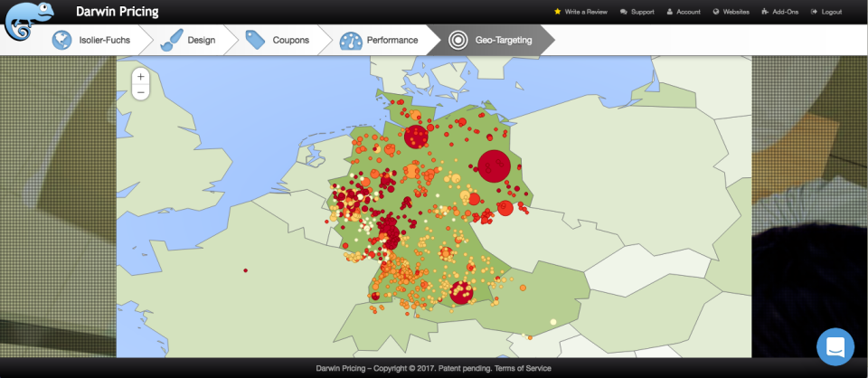The image size is (868, 378).
Task: Click the Add-Ons puzzle icon
Action: 765,12
